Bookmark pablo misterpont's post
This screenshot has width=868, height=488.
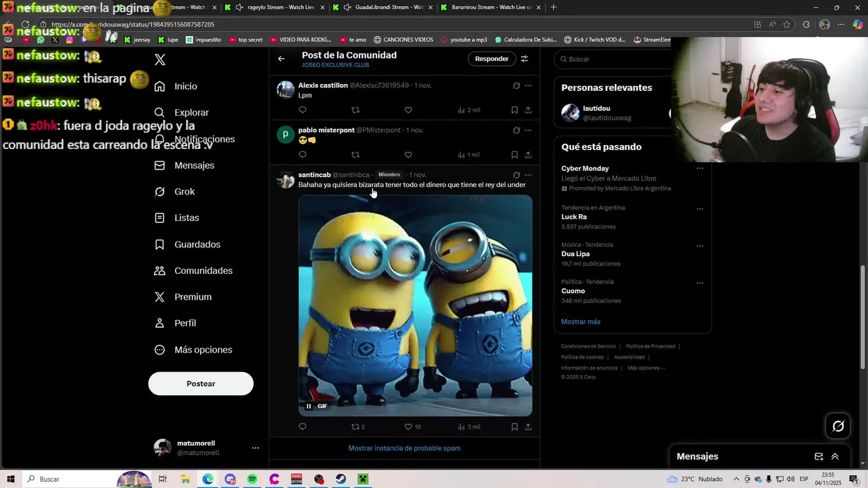(x=515, y=155)
